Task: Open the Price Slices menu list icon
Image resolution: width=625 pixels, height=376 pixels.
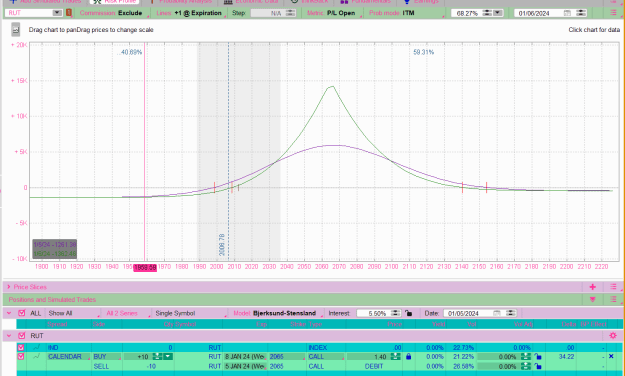Action: coord(613,287)
